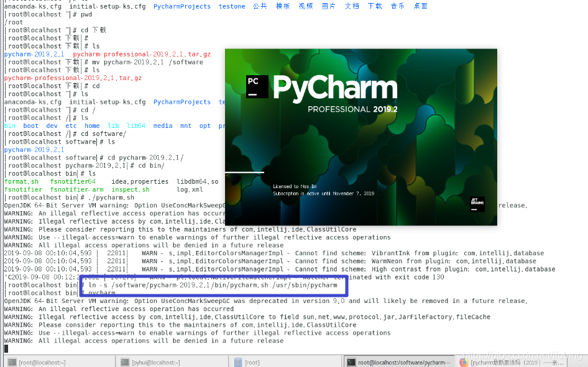
Task: Click the 'cd pycharm-2019.2.1/' command text
Action: coord(145,158)
